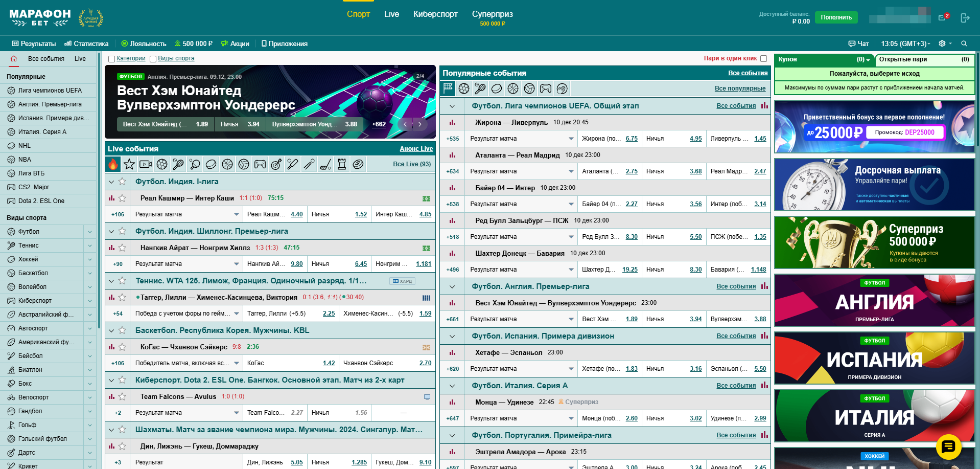Filter Live events by volleyball icon

click(244, 164)
